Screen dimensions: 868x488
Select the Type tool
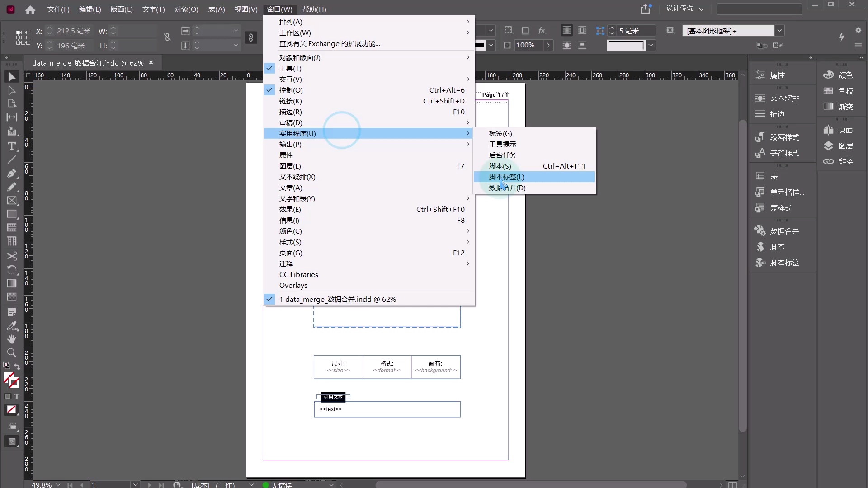click(12, 146)
